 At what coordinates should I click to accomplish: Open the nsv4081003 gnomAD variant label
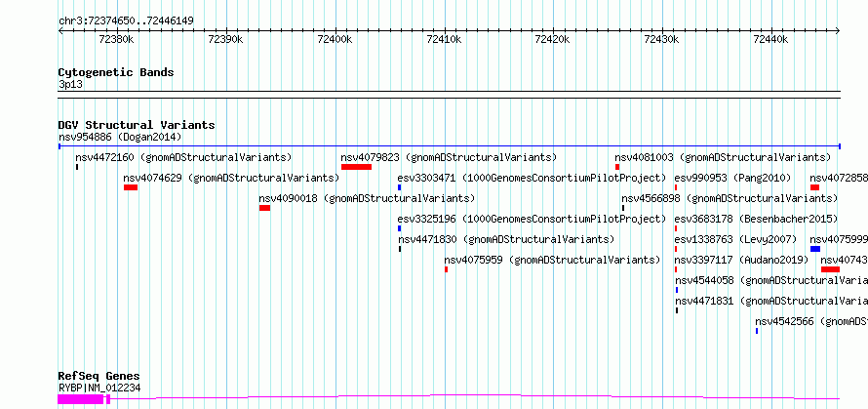(x=723, y=157)
